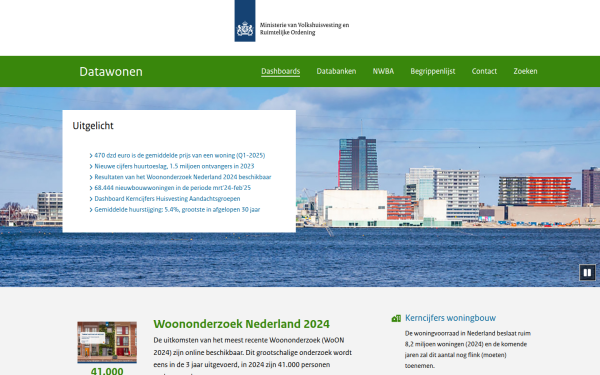
Task: Click the Uitgelicht heading
Action: [93, 126]
